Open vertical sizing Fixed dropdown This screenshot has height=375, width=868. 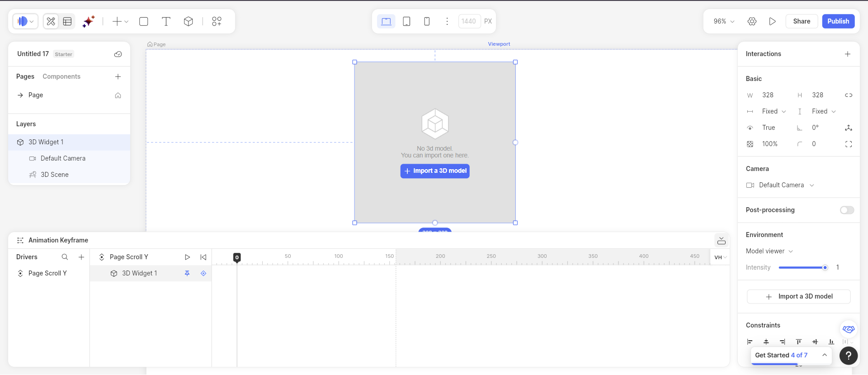[x=824, y=111]
